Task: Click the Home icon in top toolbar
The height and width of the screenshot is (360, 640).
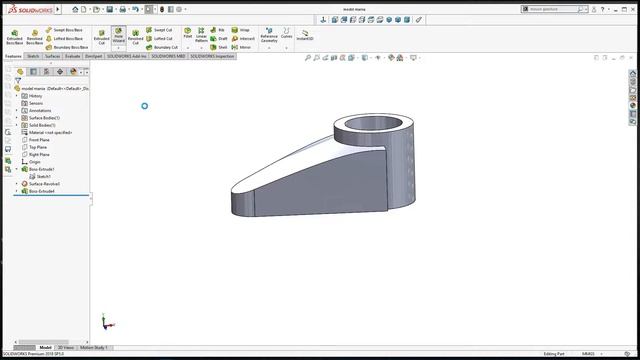Action: (x=75, y=9)
